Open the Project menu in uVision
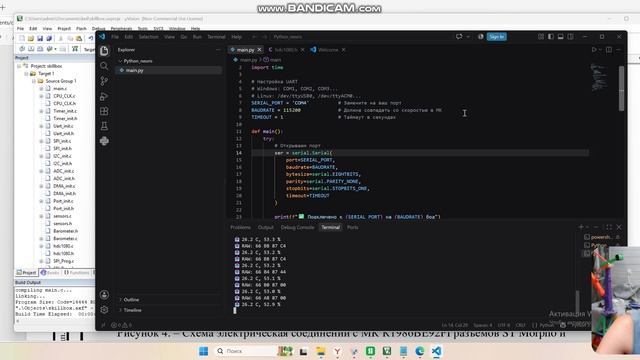 (64, 29)
